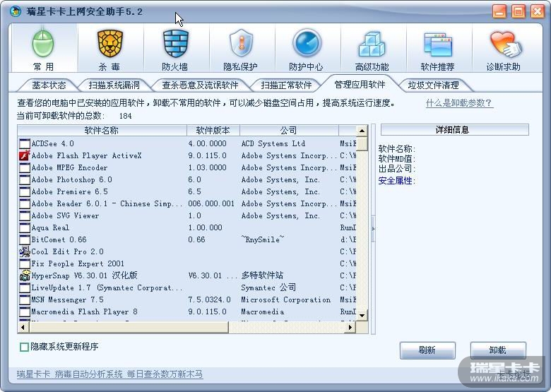
Task: Click the Adobe SVG Viewer row icon
Action: tap(25, 215)
